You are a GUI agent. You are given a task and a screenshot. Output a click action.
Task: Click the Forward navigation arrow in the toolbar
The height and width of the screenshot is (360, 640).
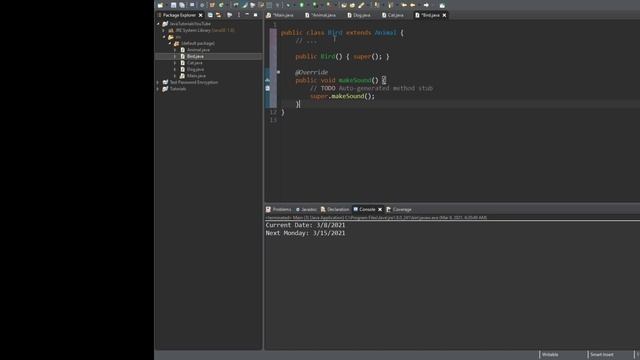(x=426, y=5)
